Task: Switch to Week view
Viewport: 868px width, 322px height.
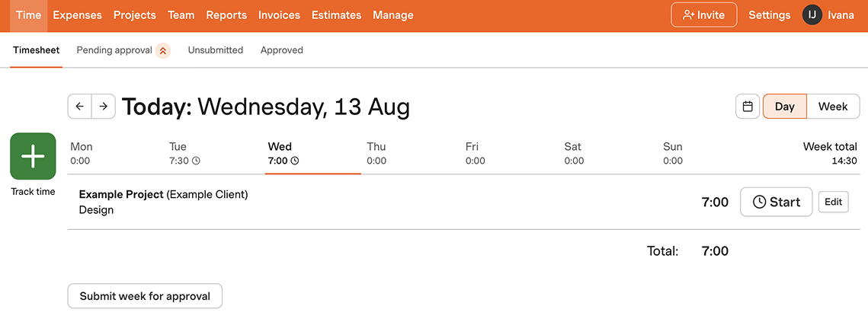Action: (x=832, y=107)
